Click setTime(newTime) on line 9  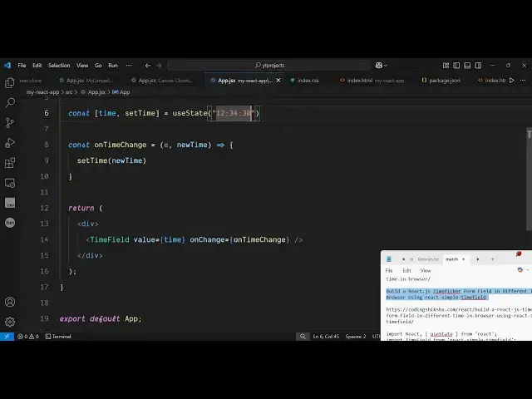111,160
